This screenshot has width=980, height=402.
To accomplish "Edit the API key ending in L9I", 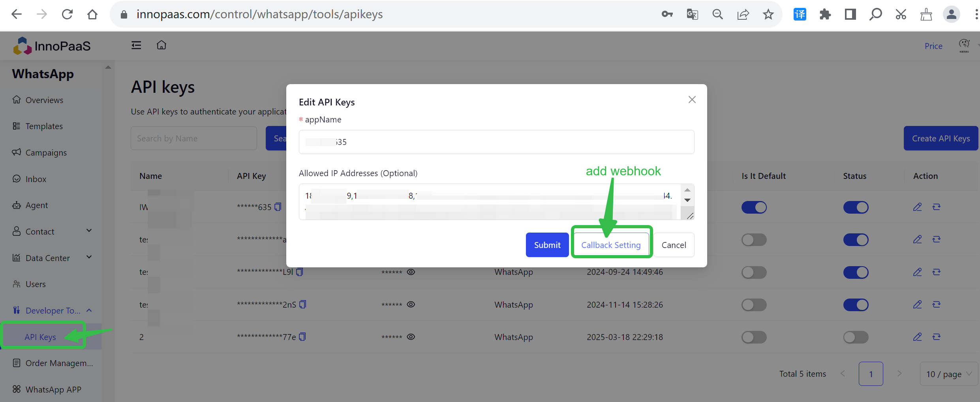I will click(x=917, y=272).
